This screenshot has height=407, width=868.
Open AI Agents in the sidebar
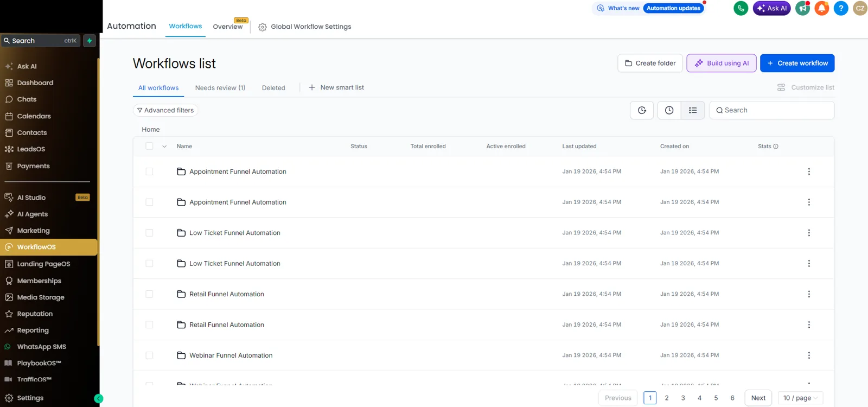point(32,214)
